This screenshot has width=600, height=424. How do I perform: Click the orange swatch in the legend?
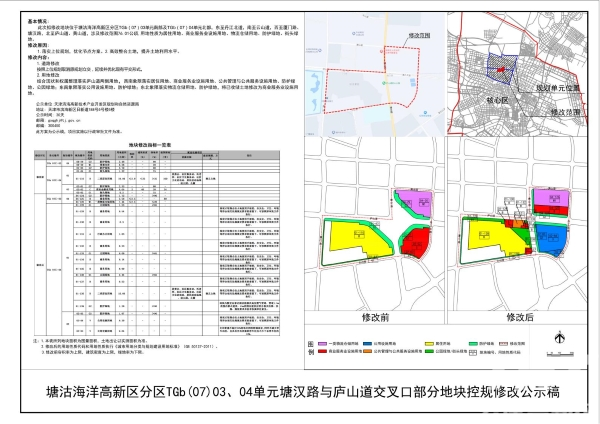pyautogui.click(x=367, y=351)
